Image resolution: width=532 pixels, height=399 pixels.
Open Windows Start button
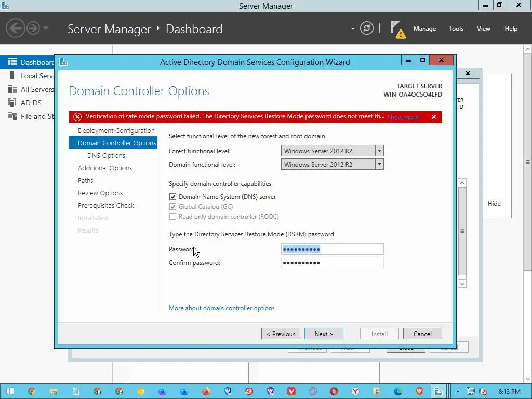pos(10,392)
